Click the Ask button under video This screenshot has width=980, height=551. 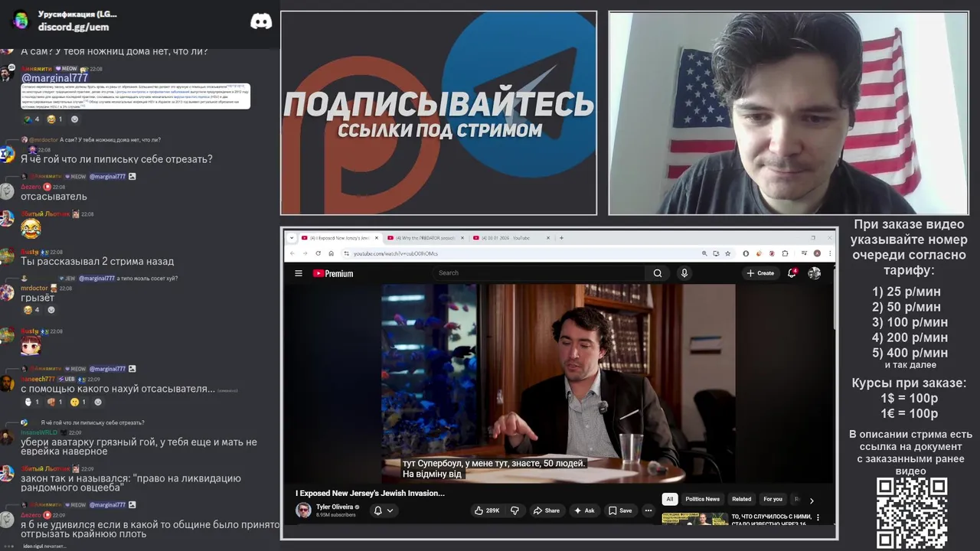point(585,510)
